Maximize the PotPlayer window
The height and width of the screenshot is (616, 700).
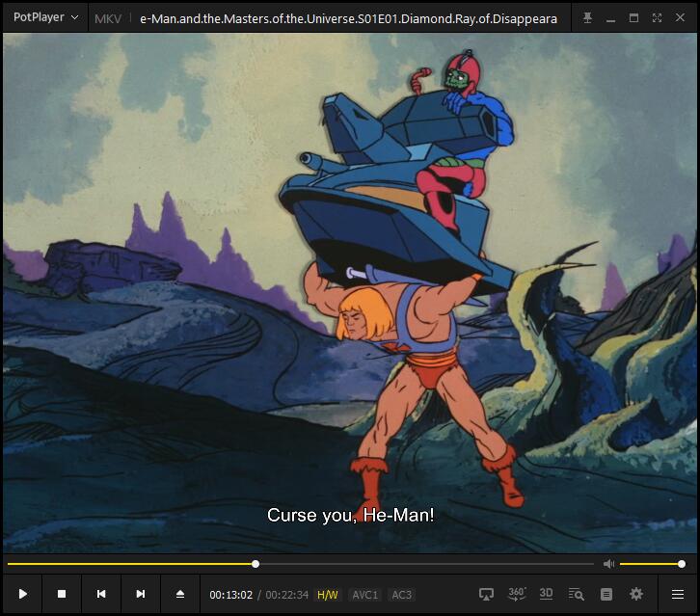[x=633, y=18]
